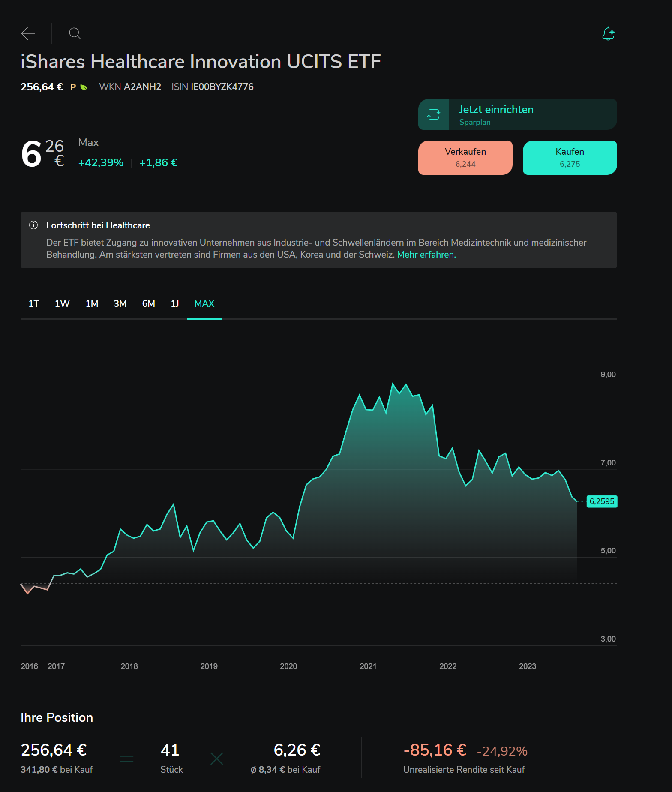The width and height of the screenshot is (672, 792).
Task: Click the 7,00 price axis label
Action: 608,463
